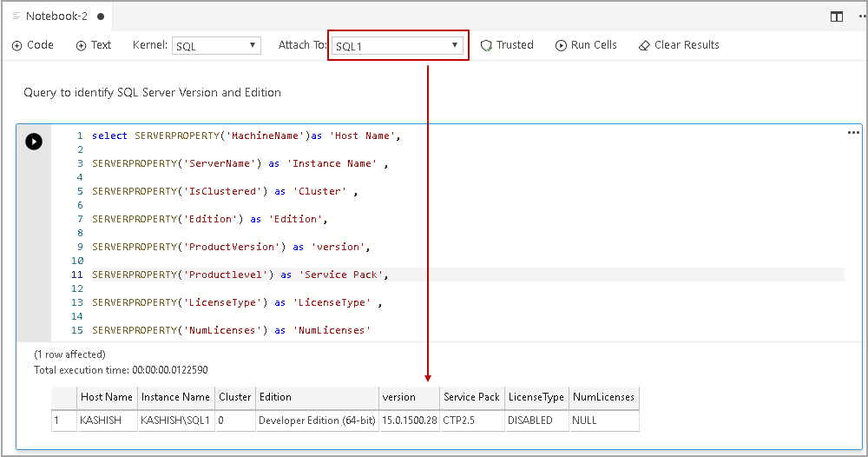Open the Kernel SQL dropdown
Screen dimensions: 868x457
[216, 46]
